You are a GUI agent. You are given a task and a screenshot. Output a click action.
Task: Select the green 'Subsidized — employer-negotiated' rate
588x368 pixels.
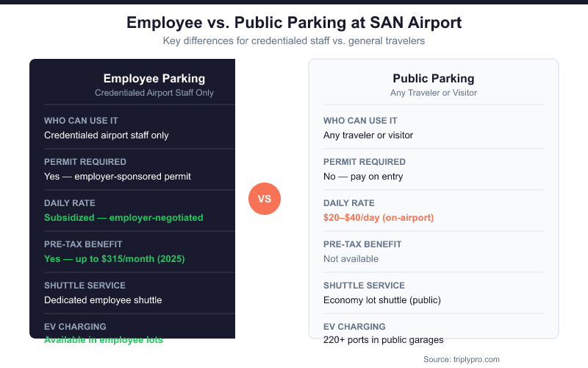(x=123, y=217)
